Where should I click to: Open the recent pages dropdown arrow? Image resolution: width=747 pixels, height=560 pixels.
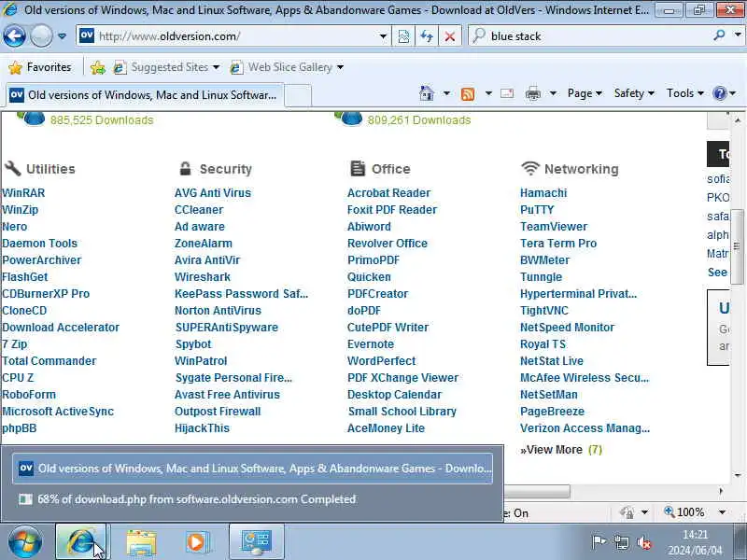coord(62,36)
